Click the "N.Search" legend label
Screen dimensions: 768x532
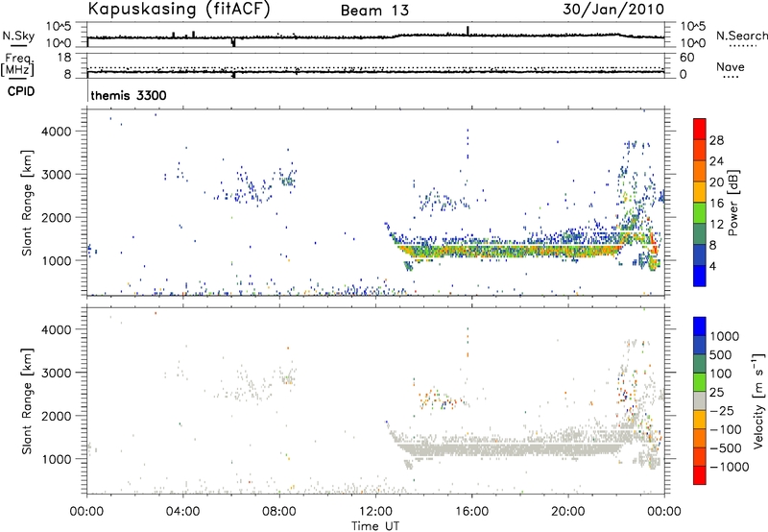741,36
